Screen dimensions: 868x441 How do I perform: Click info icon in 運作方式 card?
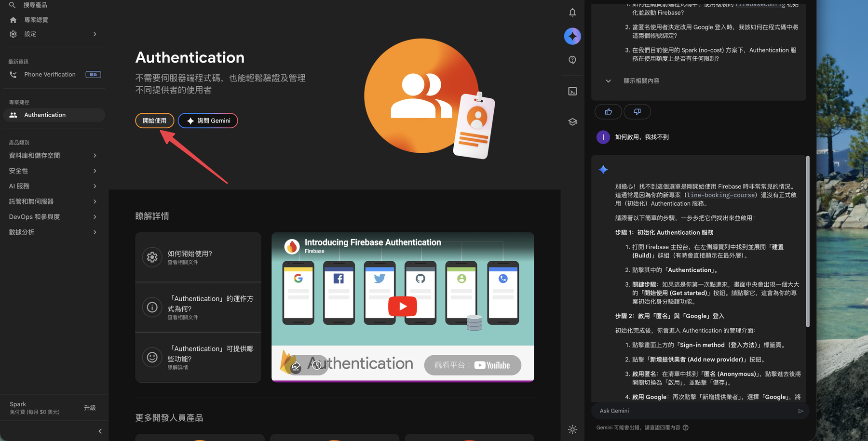[x=152, y=307]
